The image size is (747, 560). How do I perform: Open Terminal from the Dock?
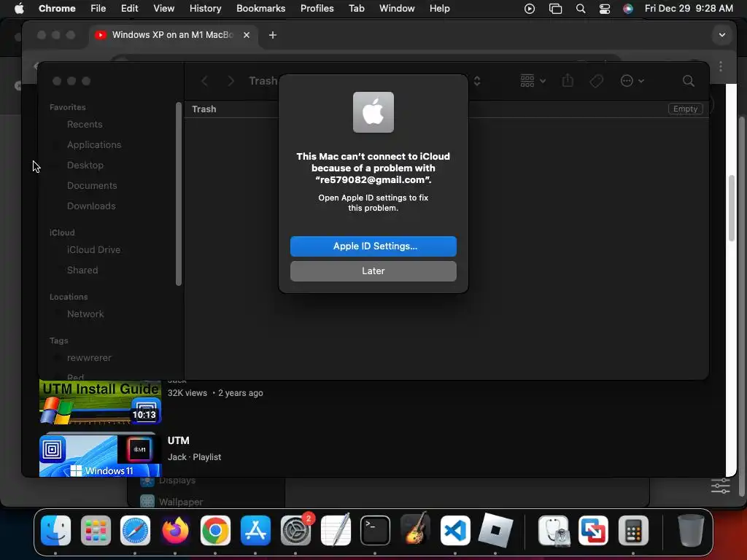(x=375, y=530)
